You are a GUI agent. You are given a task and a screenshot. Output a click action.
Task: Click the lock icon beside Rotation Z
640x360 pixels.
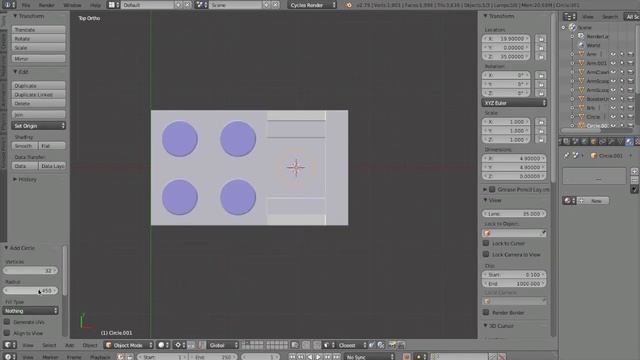[x=541, y=93]
